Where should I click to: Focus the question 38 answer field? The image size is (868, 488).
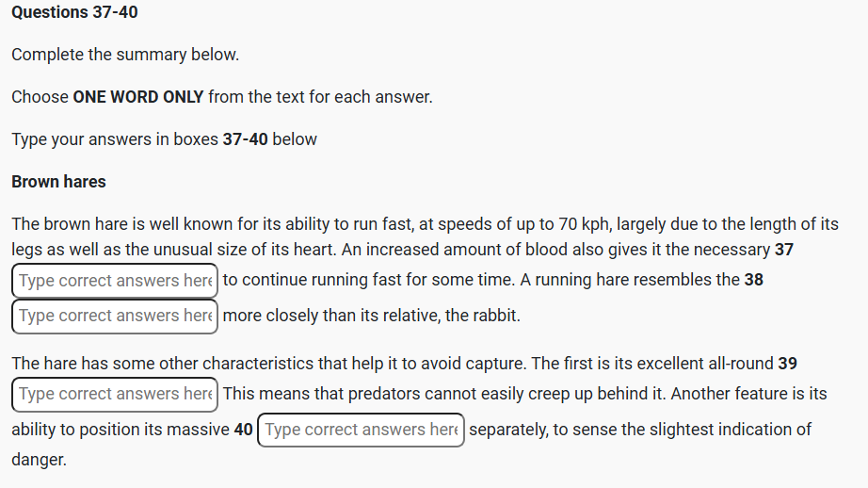coord(115,316)
